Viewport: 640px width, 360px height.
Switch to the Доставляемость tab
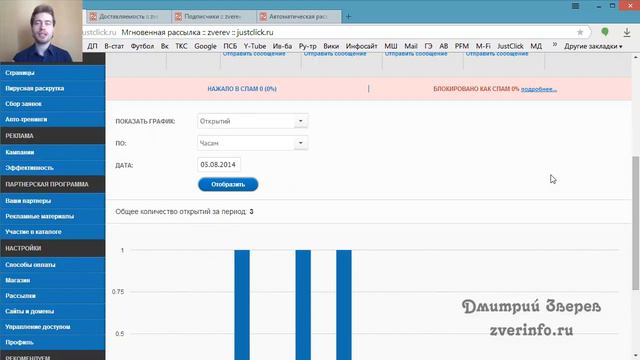[x=129, y=17]
